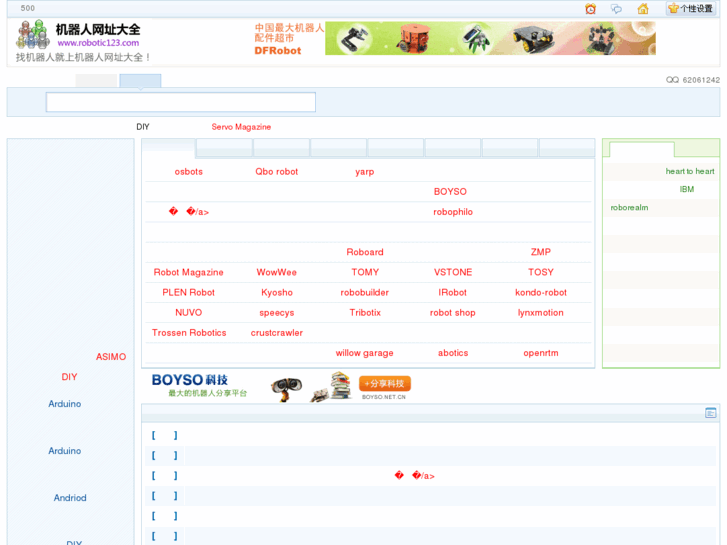Open the openrtm link
This screenshot has width=727, height=545.
pos(541,353)
